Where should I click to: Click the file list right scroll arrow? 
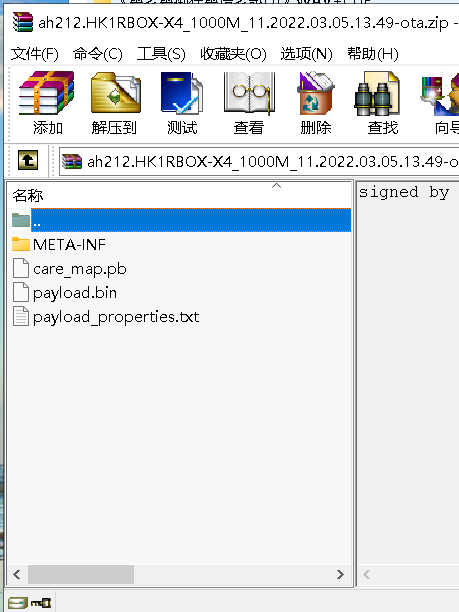pos(340,575)
